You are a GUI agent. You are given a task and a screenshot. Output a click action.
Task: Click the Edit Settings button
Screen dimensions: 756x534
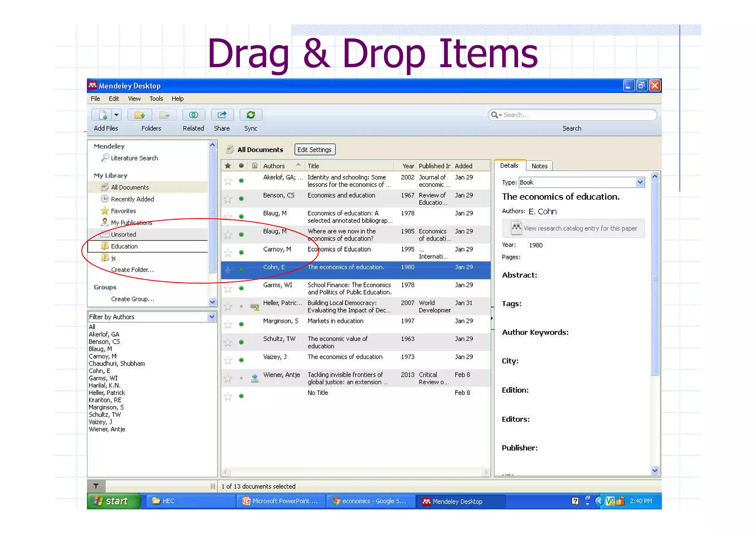click(x=315, y=149)
